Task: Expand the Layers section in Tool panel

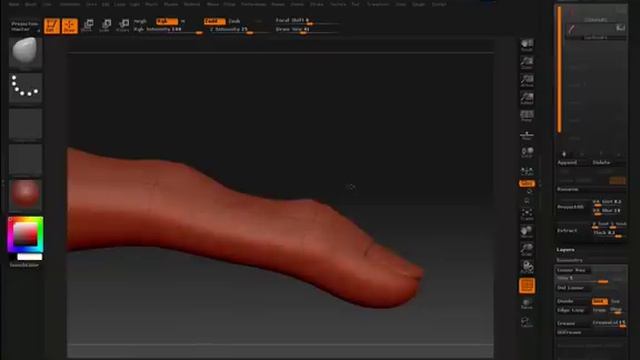Action: [565, 250]
